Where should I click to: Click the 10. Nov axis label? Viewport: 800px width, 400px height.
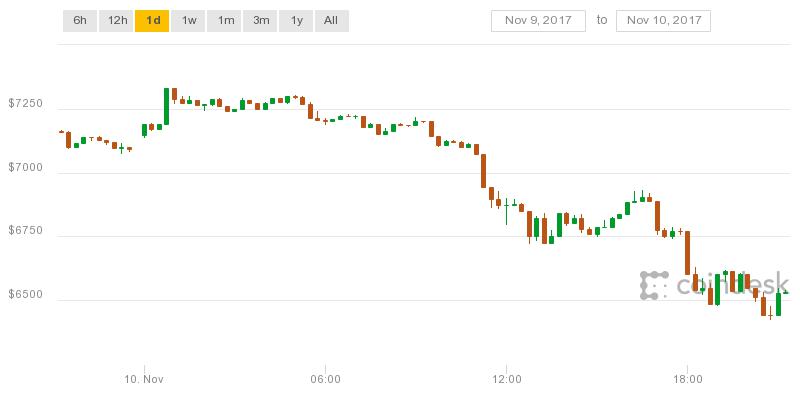144,380
